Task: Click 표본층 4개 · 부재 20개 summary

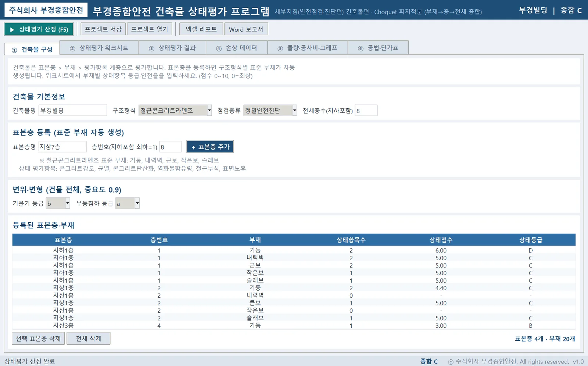Action: pos(545,339)
